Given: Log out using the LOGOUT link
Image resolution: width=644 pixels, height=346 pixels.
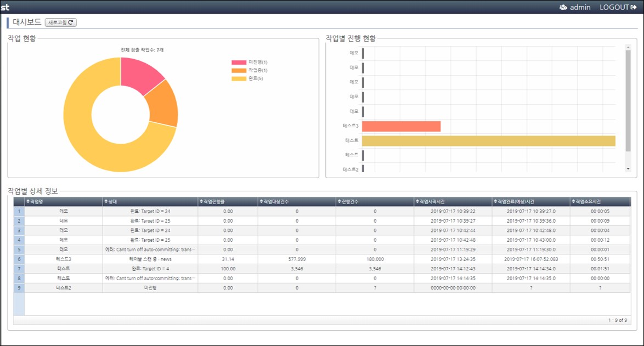Looking at the screenshot, I should pos(618,7).
